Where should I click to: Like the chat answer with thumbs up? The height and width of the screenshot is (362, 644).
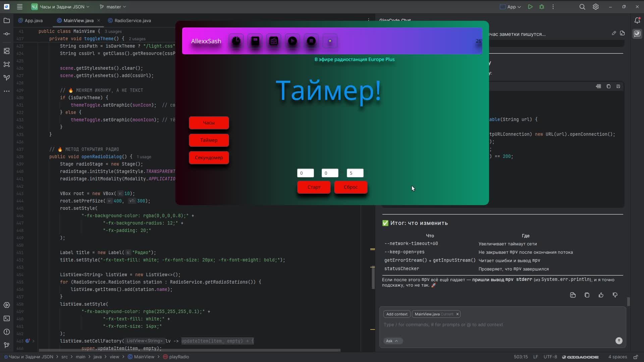601,295
